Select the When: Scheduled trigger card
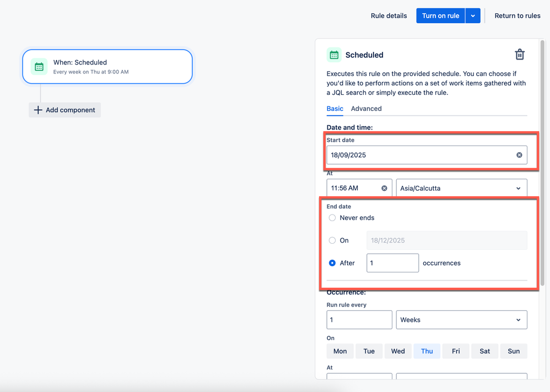The image size is (550, 392). click(x=107, y=67)
